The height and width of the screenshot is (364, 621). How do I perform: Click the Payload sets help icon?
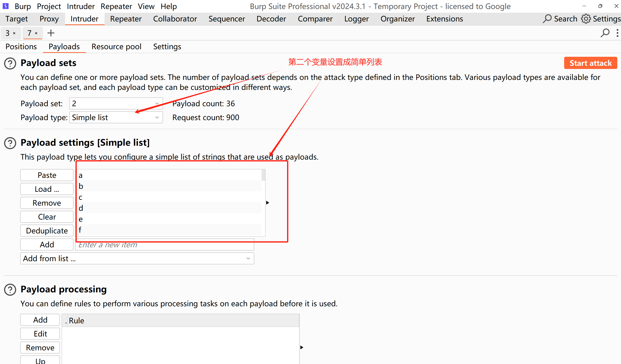(10, 63)
